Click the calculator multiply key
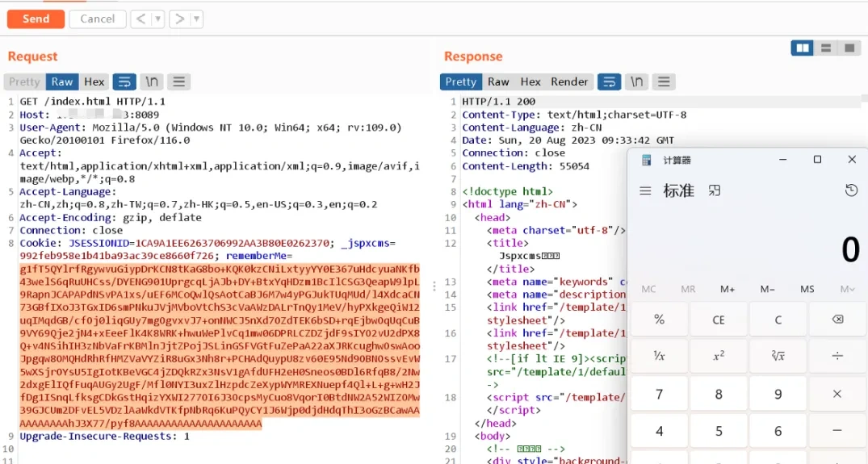 pos(837,394)
